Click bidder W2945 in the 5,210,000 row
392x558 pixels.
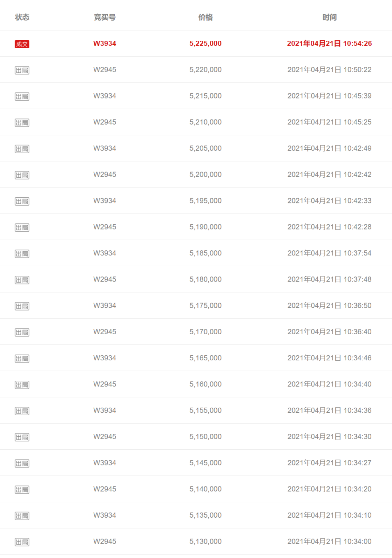click(x=105, y=122)
